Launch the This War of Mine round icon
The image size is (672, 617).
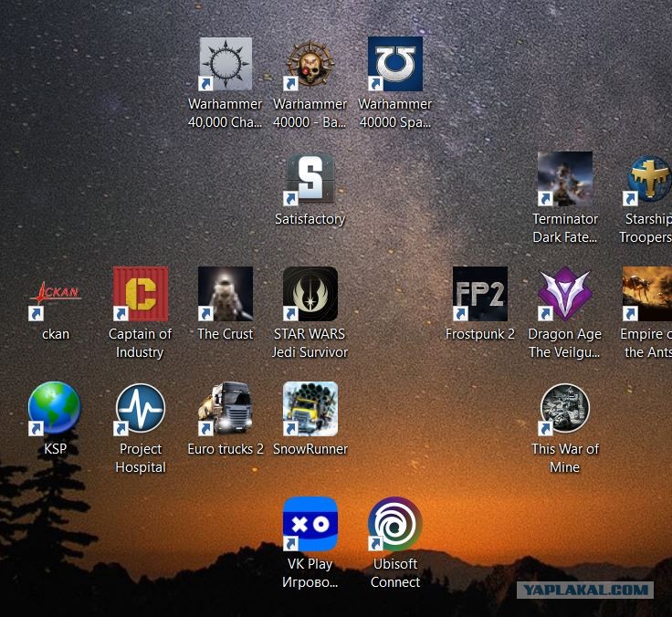(x=565, y=409)
